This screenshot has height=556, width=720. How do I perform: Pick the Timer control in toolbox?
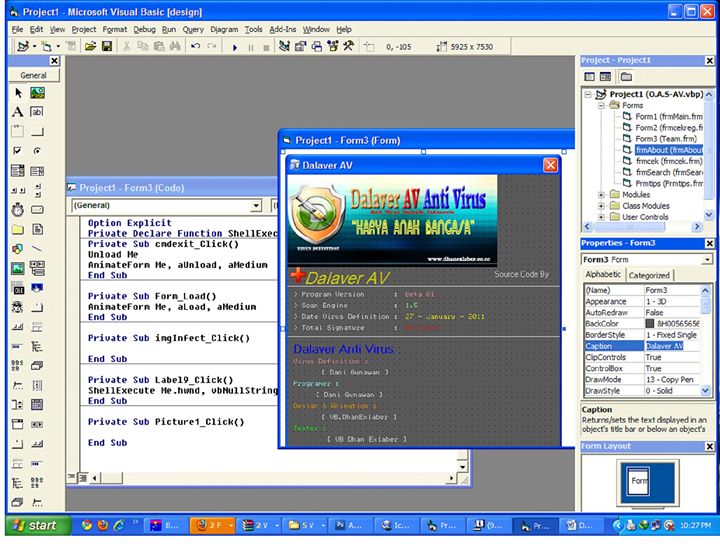[x=17, y=211]
